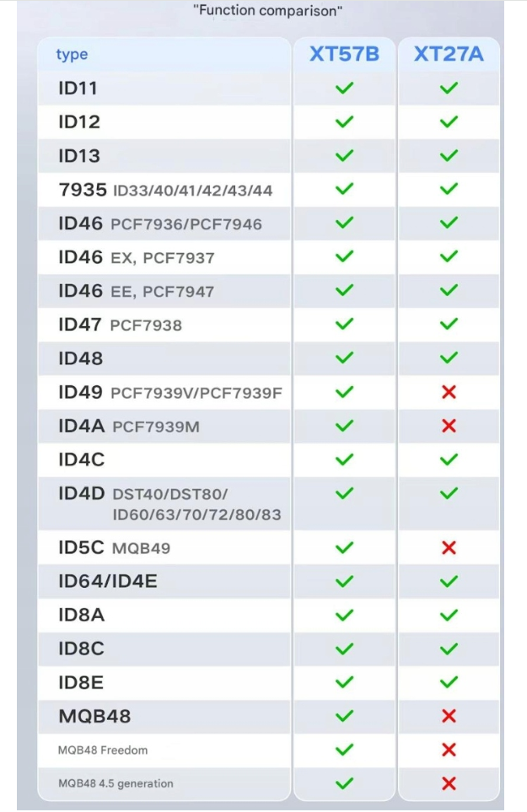
Task: Click the "Function comparison" title text
Action: pyautogui.click(x=267, y=11)
